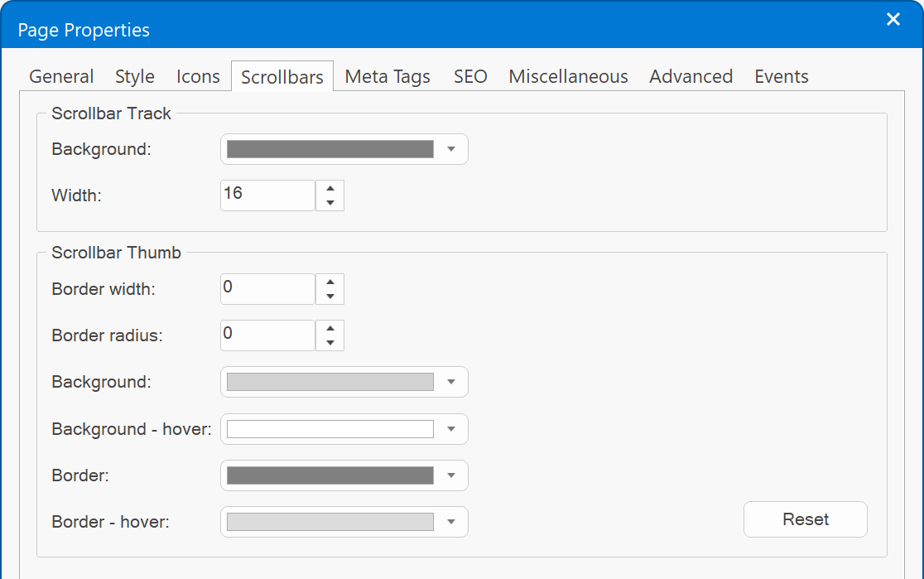
Task: Increase Scrollbar Track Width with up arrow
Action: 330,189
